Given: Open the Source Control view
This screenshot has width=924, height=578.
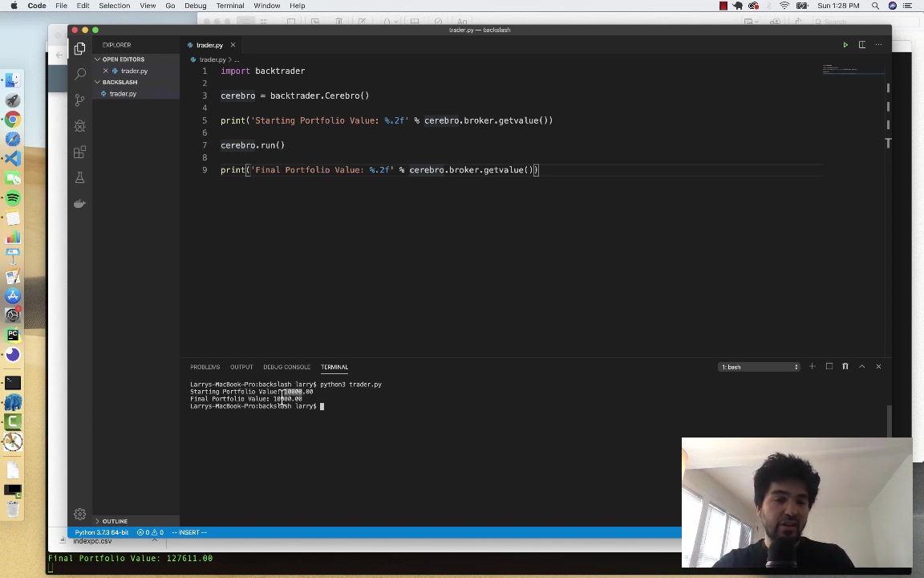Looking at the screenshot, I should click(79, 99).
